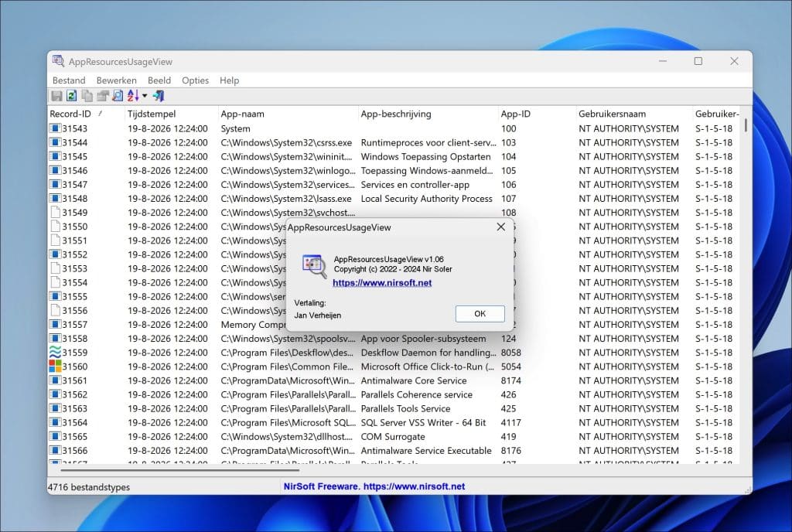This screenshot has height=532, width=792.
Task: Click the Find magnifier toolbar icon
Action: 118,96
